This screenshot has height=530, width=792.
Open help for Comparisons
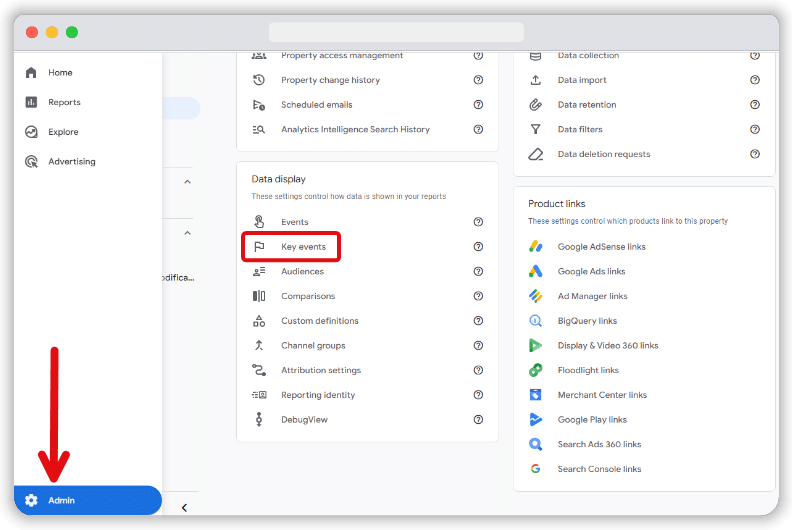click(478, 296)
